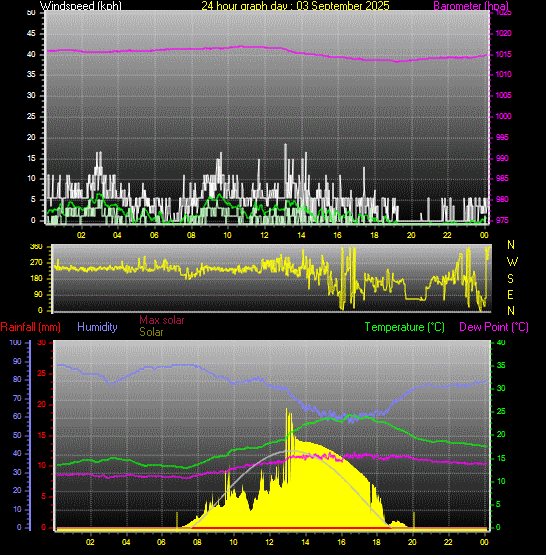This screenshot has height=555, width=546.
Task: Click the 1015 value on barometer axis
Action: click(504, 54)
